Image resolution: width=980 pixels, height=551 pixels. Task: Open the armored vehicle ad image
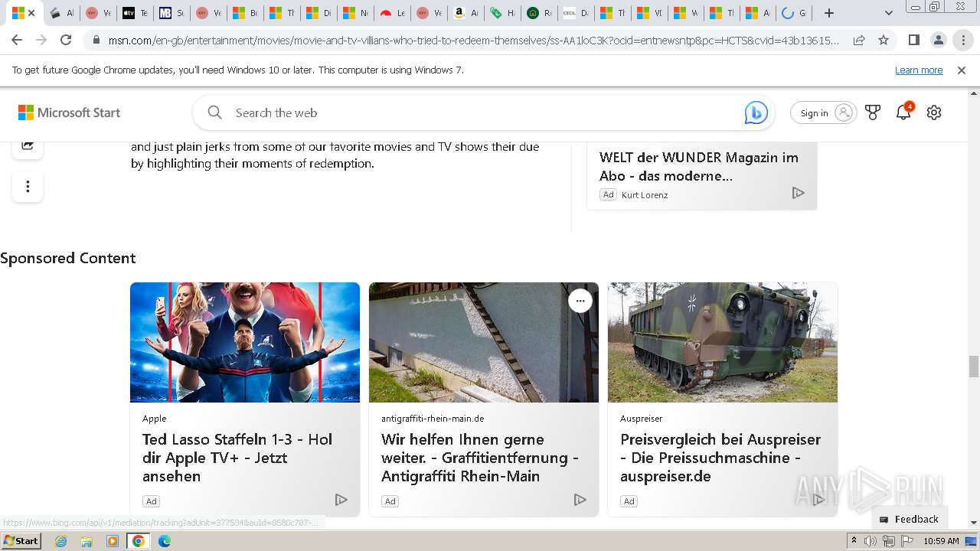tap(723, 342)
